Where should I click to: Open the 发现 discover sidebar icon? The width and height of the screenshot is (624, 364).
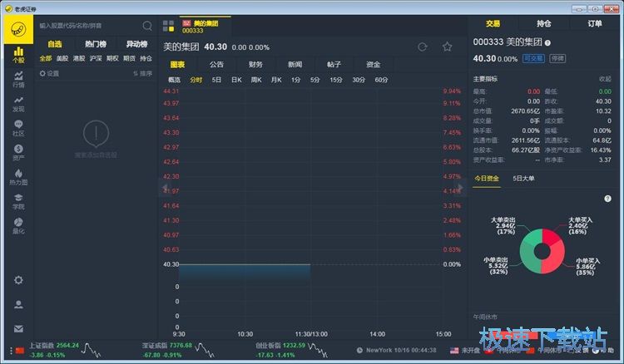(17, 104)
